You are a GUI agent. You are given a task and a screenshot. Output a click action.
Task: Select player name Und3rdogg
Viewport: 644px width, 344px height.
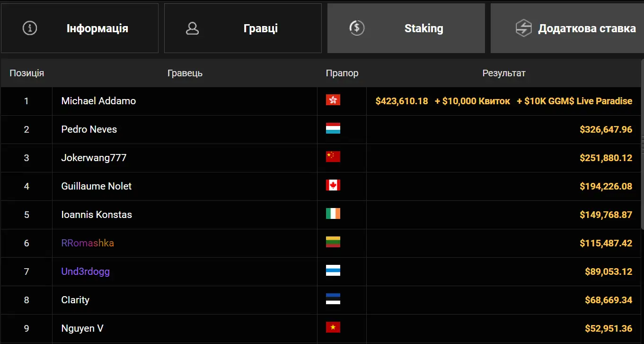coord(86,272)
